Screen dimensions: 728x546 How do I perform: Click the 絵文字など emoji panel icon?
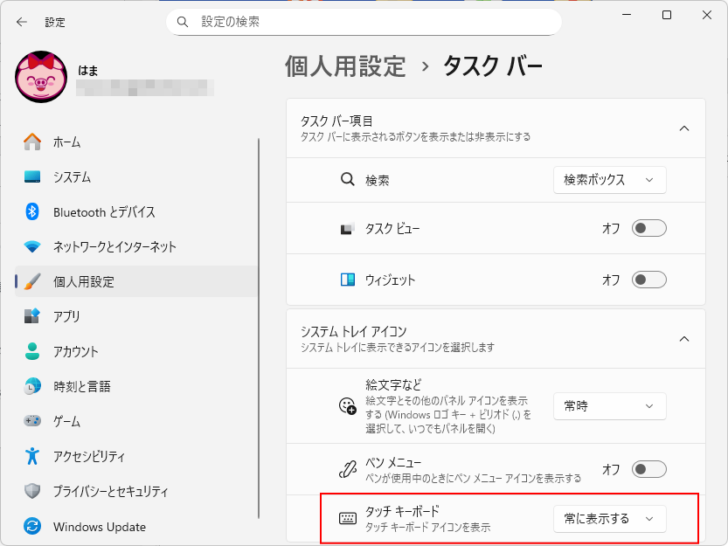tap(347, 406)
